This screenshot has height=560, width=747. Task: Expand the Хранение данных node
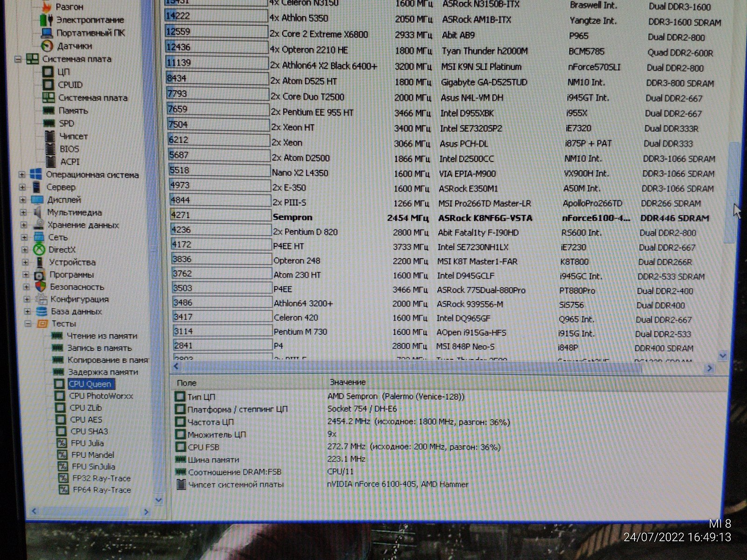(x=24, y=225)
